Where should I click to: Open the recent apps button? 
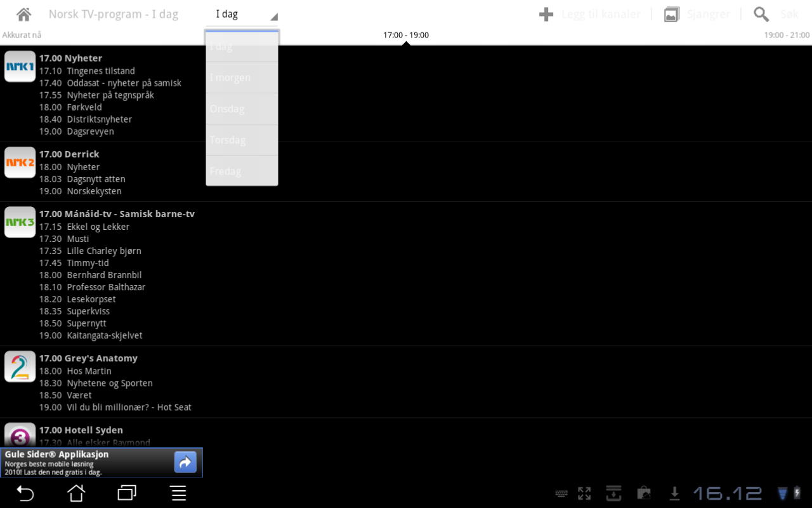127,493
